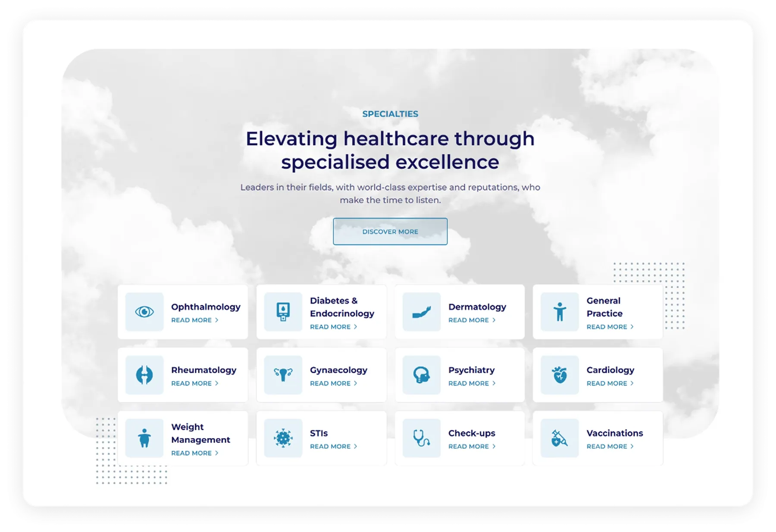
Task: Click the Ophthalmology eye icon
Action: point(144,312)
